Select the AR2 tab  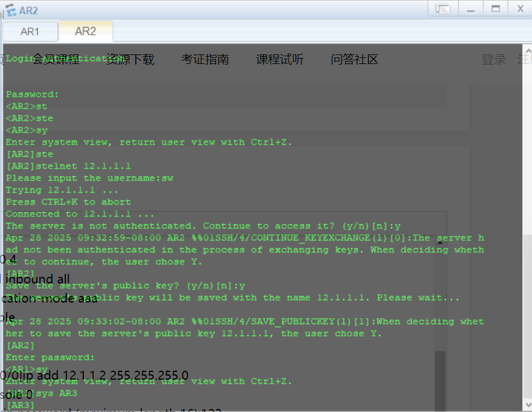tap(86, 31)
